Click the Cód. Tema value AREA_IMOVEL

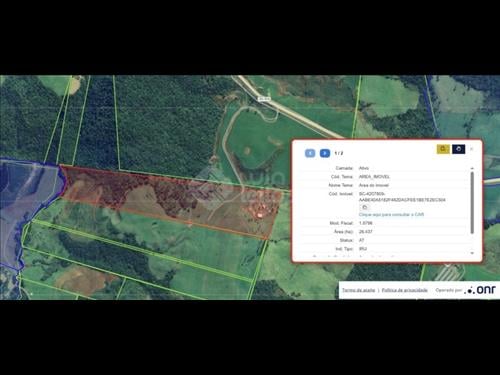click(374, 177)
